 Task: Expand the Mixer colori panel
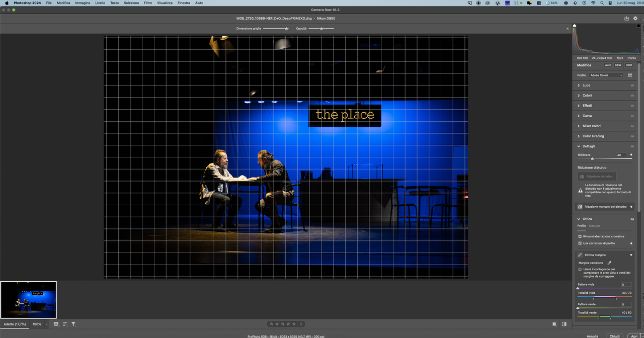[579, 126]
